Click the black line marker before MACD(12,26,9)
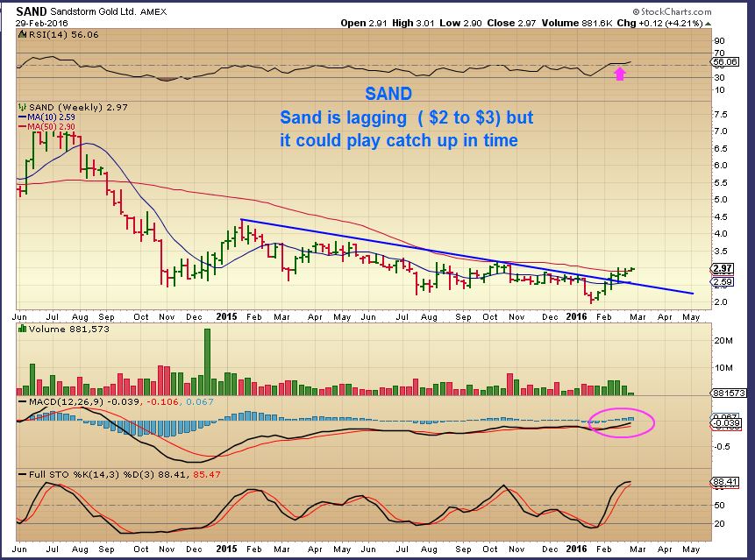The image size is (755, 560). [x=22, y=401]
